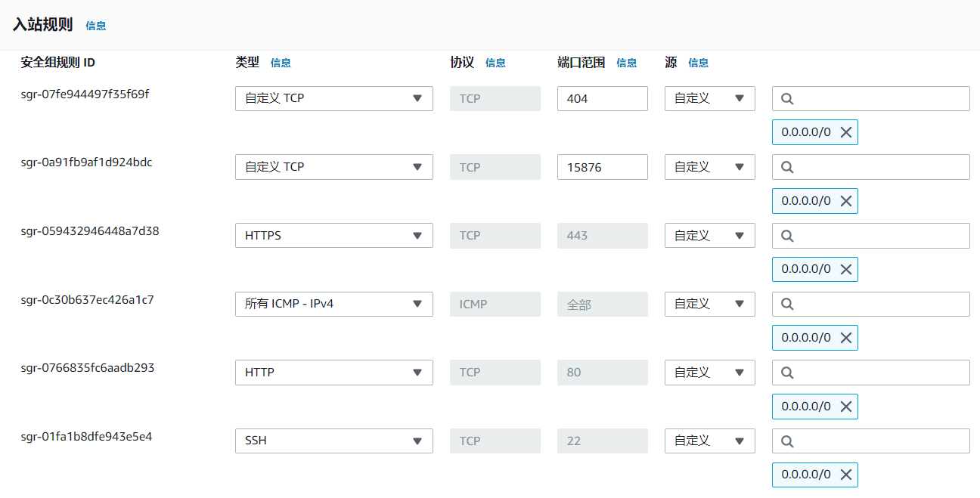Open source 自定义 dropdown for port 15876 rule
Screen dimensions: 980x498
point(709,167)
